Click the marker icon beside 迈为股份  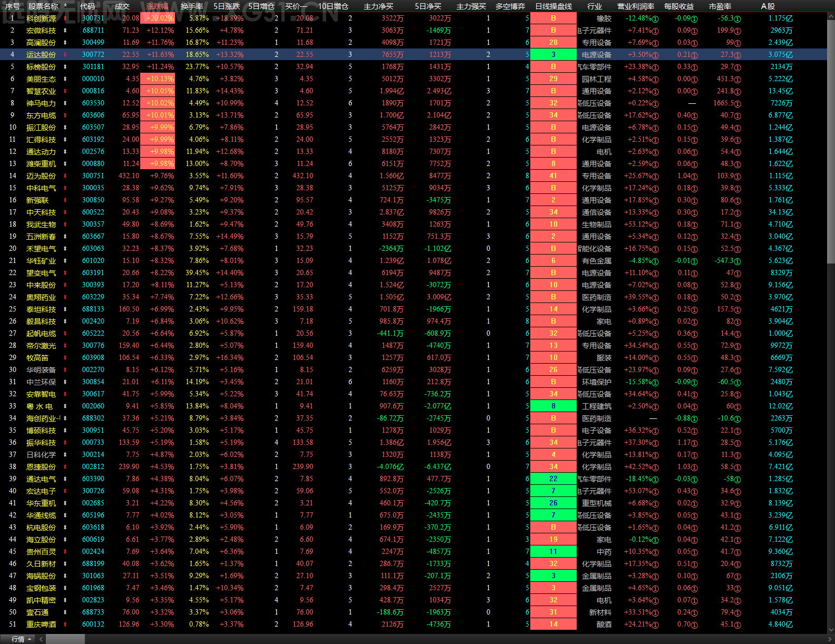tap(65, 176)
